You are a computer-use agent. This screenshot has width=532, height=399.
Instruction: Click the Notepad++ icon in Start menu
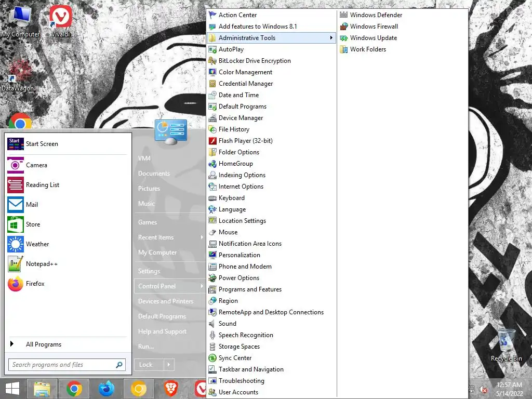click(x=16, y=264)
